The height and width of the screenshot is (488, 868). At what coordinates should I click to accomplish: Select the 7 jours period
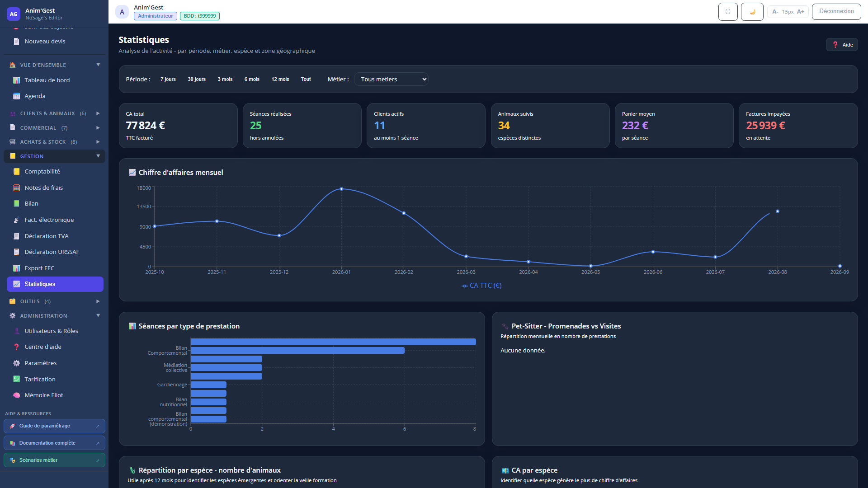click(x=168, y=80)
